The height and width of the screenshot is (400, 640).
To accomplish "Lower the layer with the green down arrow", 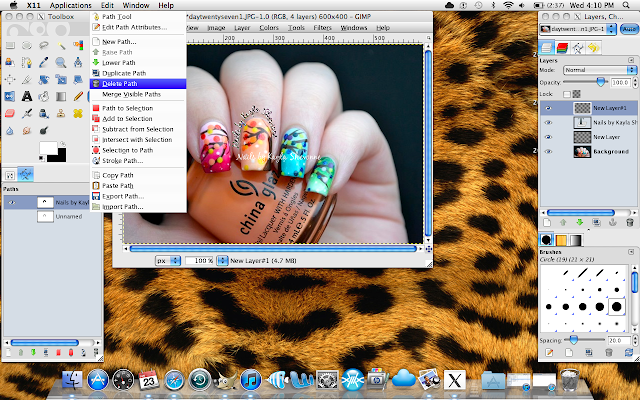I will point(580,222).
